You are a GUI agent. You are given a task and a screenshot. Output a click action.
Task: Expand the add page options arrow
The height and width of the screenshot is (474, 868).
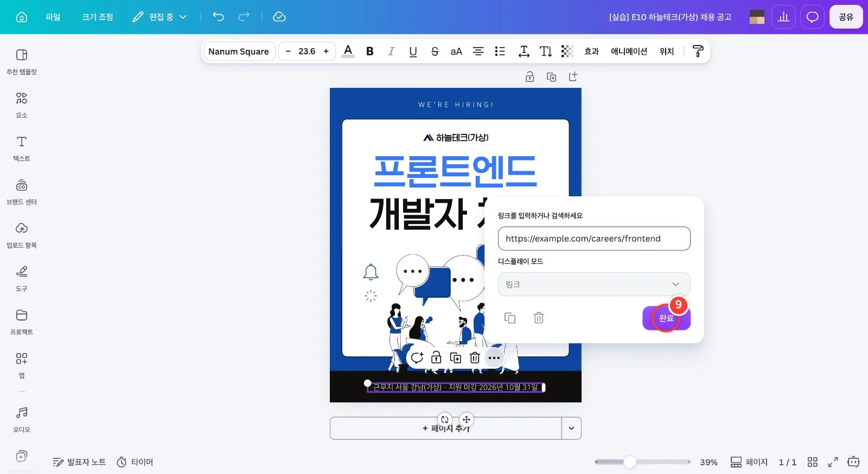(x=571, y=428)
